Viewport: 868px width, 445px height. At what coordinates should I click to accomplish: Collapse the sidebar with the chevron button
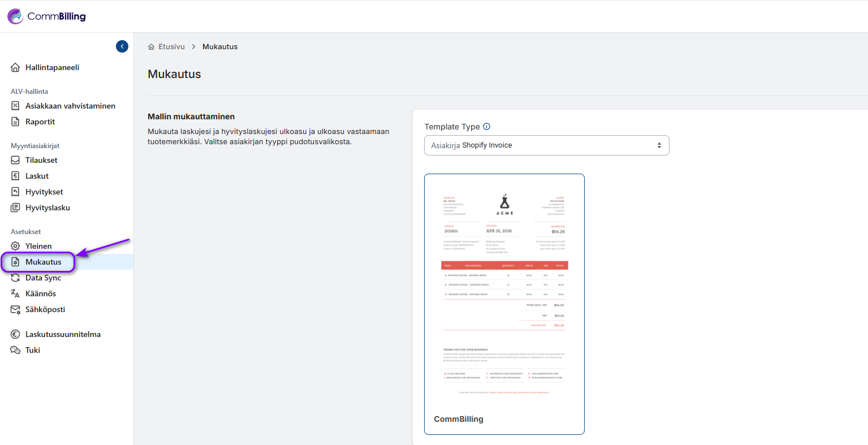click(122, 46)
